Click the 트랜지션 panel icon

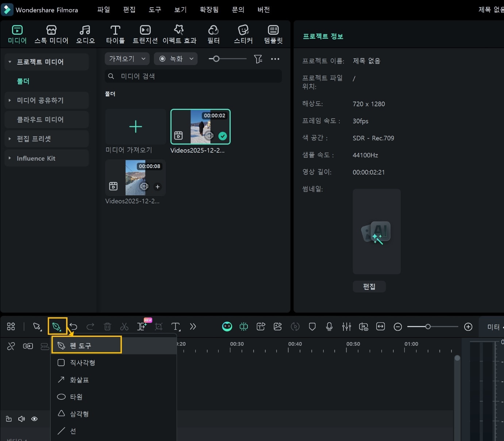145,34
